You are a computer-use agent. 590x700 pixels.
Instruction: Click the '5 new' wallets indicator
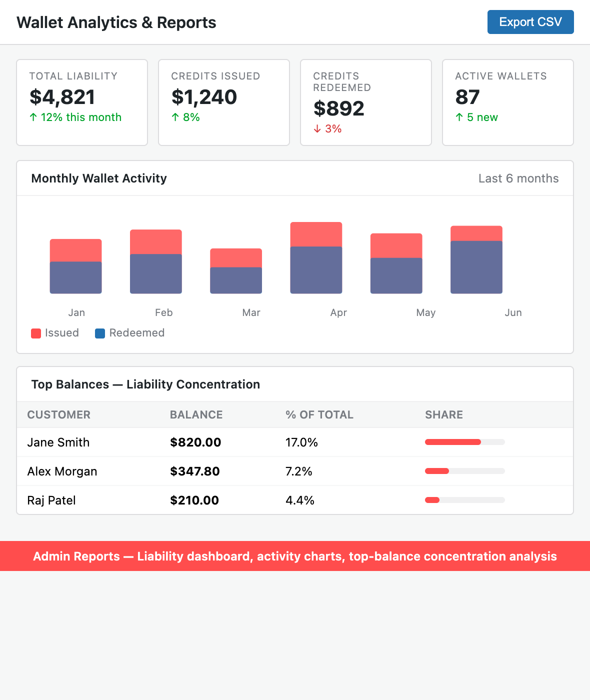476,117
